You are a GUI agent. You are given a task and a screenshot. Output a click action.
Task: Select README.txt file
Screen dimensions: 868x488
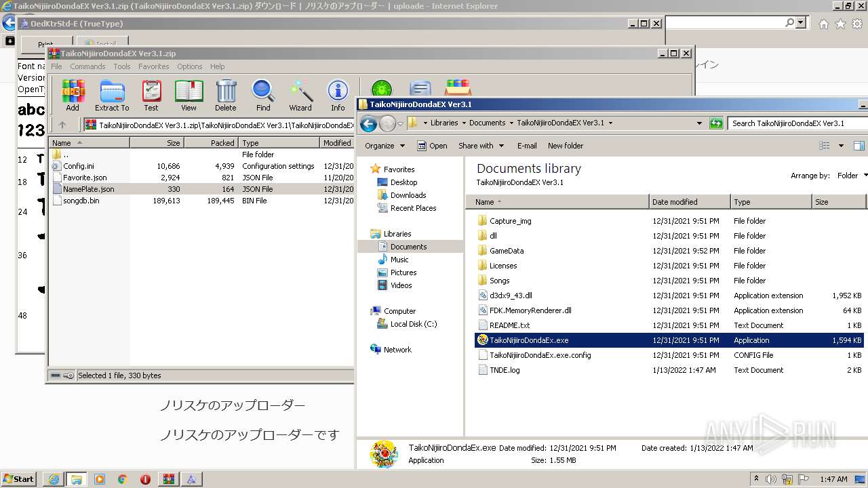coord(509,325)
